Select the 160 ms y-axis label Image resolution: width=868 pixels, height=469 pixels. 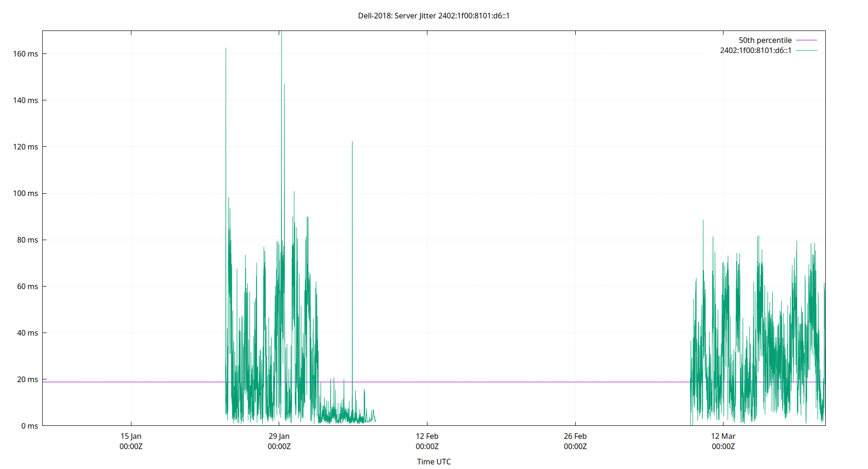click(26, 53)
